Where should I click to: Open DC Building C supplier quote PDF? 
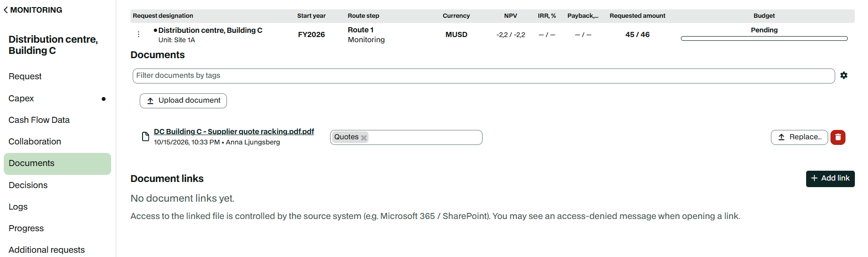coord(234,132)
